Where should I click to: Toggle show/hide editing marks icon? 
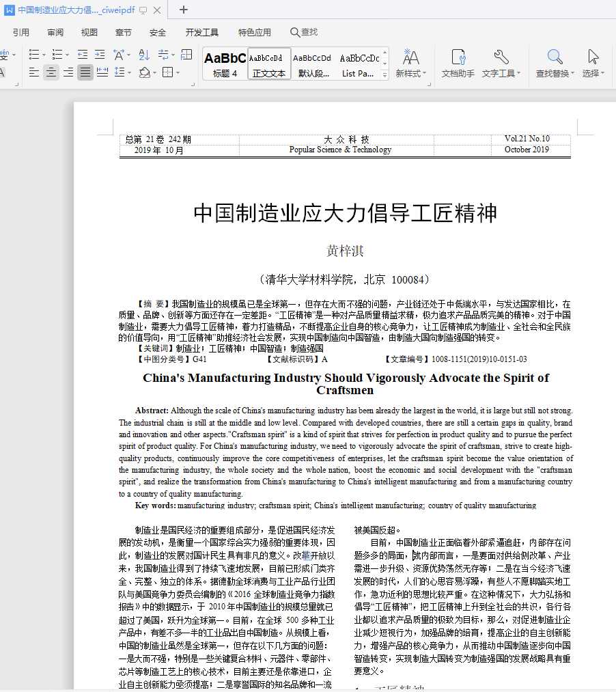[x=163, y=55]
